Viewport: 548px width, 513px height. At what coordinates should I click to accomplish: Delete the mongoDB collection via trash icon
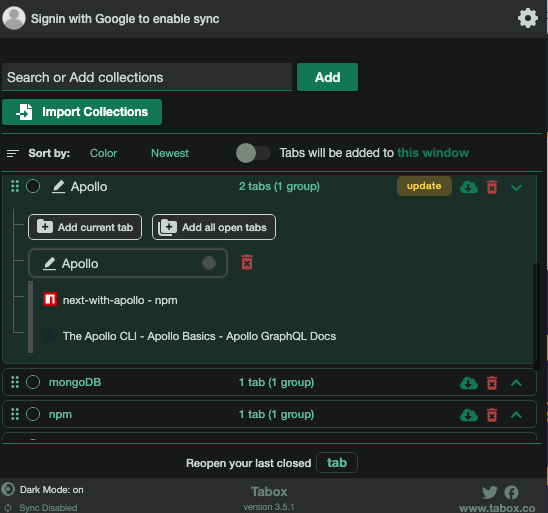coord(492,383)
